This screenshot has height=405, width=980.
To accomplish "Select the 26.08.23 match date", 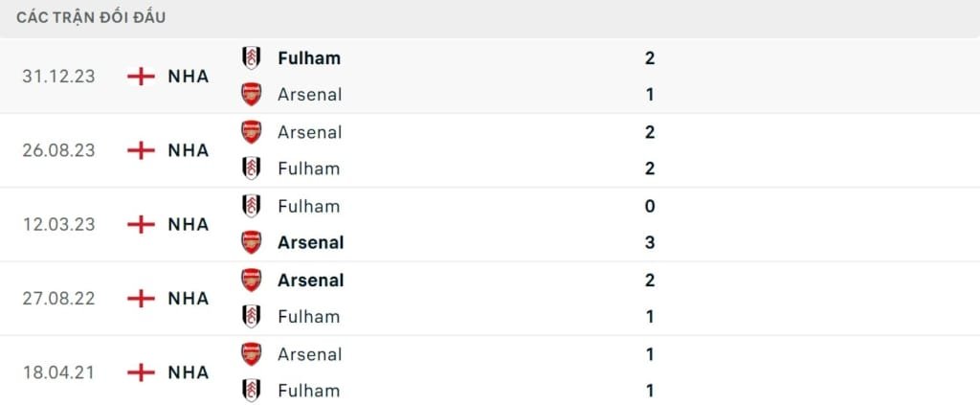I will [58, 150].
